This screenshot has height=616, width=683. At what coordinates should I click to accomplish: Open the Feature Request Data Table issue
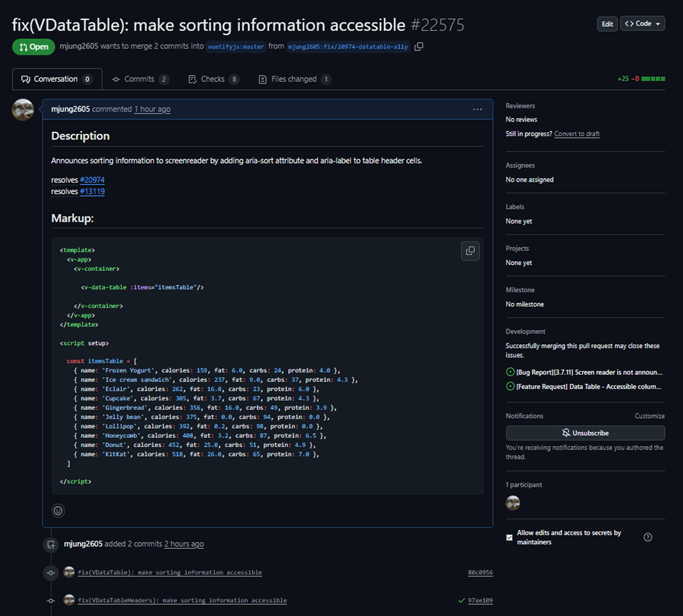588,386
